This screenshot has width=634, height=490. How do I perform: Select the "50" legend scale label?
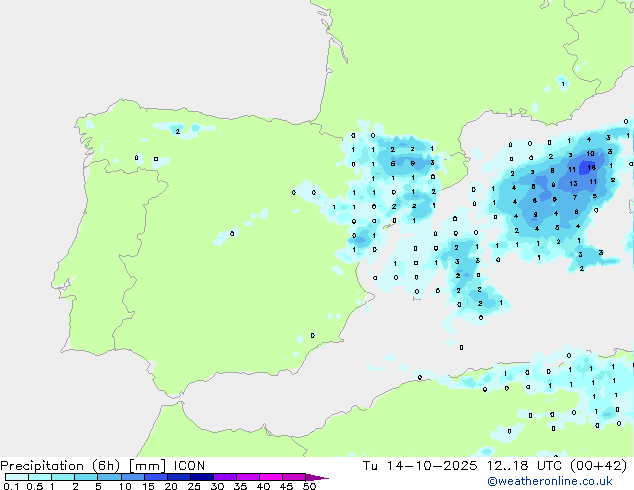(309, 486)
